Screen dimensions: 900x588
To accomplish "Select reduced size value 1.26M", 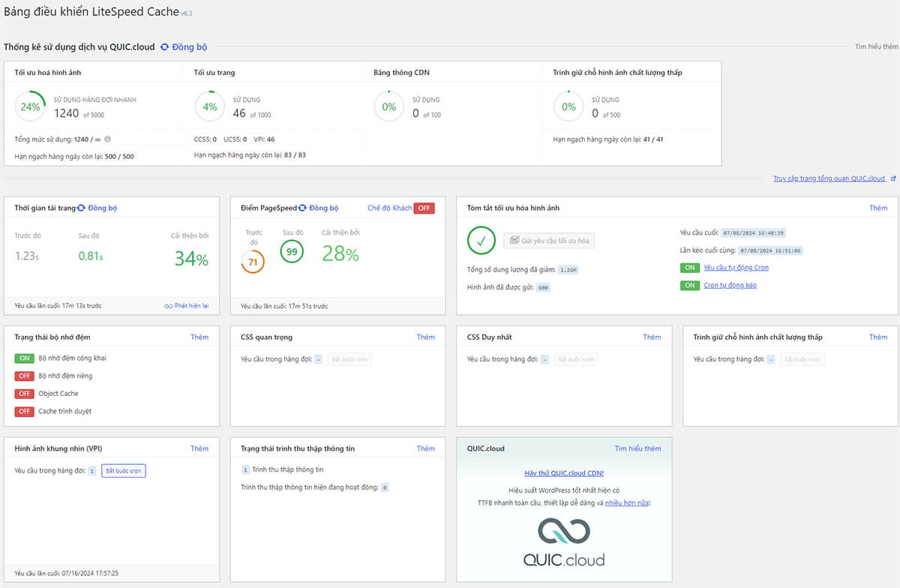I will [x=568, y=270].
